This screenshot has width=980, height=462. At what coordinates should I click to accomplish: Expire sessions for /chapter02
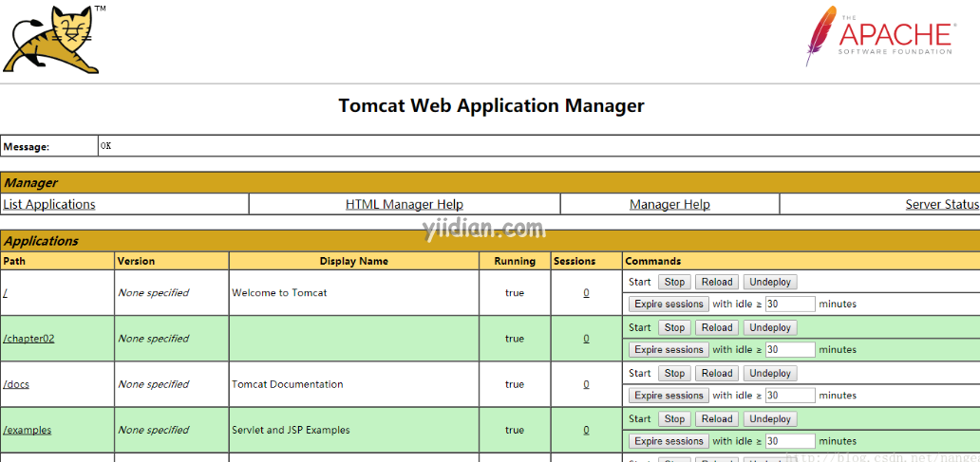(669, 350)
